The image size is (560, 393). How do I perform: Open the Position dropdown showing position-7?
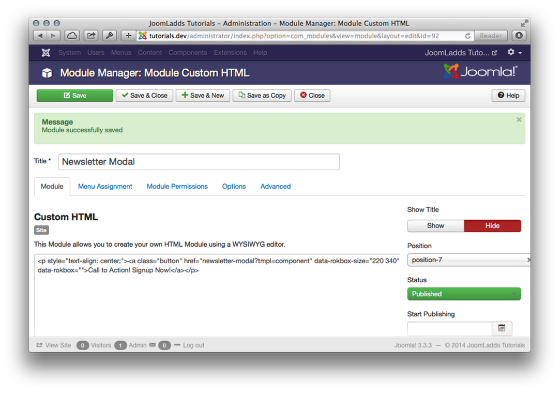click(x=468, y=260)
